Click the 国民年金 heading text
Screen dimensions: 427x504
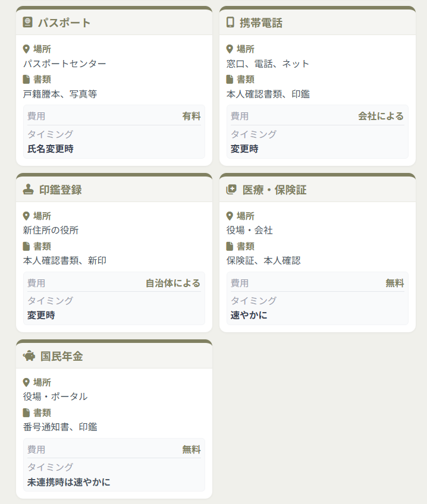(62, 357)
